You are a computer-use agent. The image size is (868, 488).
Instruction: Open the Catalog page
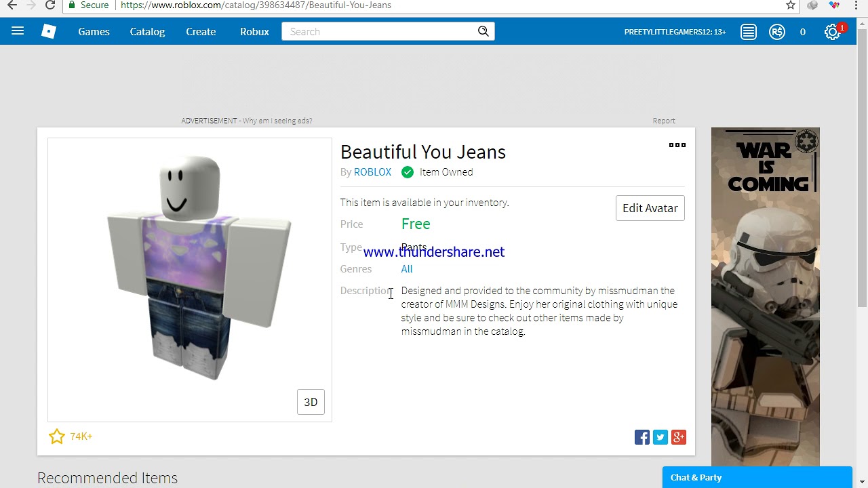click(147, 31)
